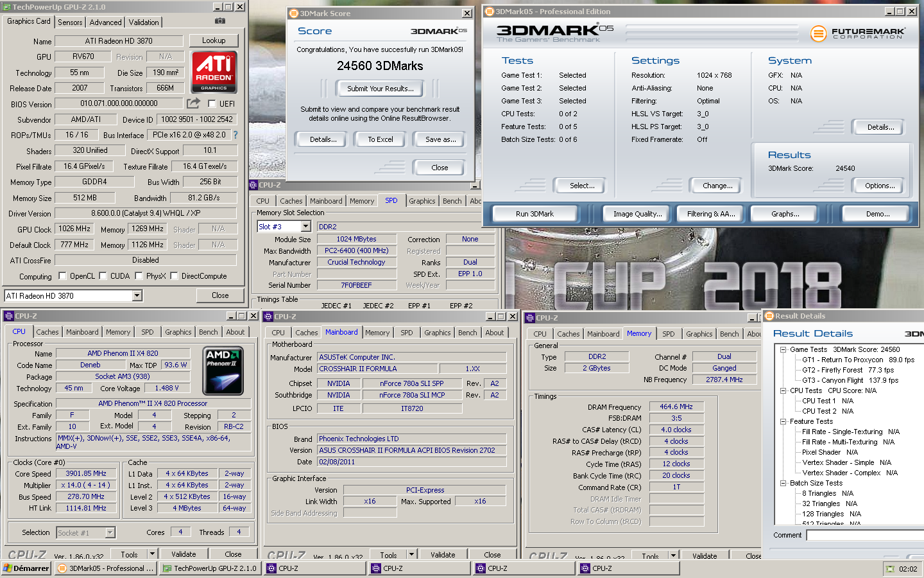924x578 pixels.
Task: Click the Close button in GPU-Z window
Action: point(220,295)
